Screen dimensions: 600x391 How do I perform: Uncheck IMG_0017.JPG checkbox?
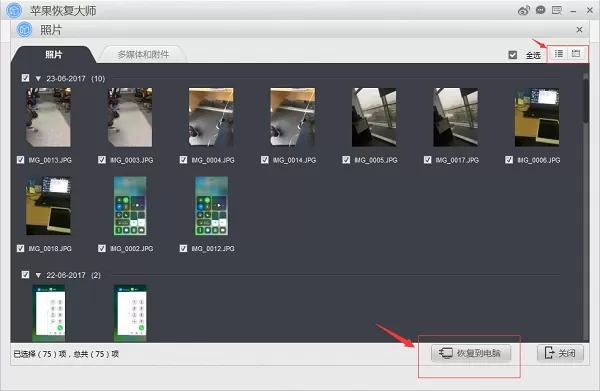click(427, 160)
